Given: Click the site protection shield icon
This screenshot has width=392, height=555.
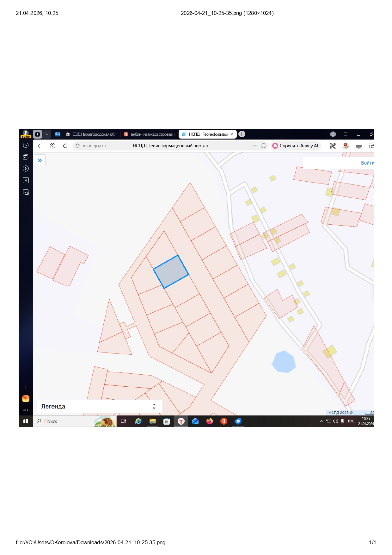Looking at the screenshot, I should 77,146.
